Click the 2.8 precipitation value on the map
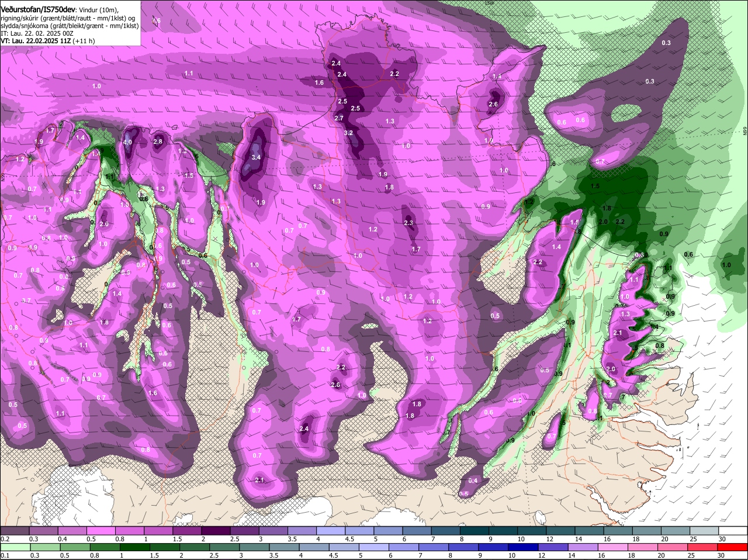The height and width of the screenshot is (560, 748). point(158,141)
